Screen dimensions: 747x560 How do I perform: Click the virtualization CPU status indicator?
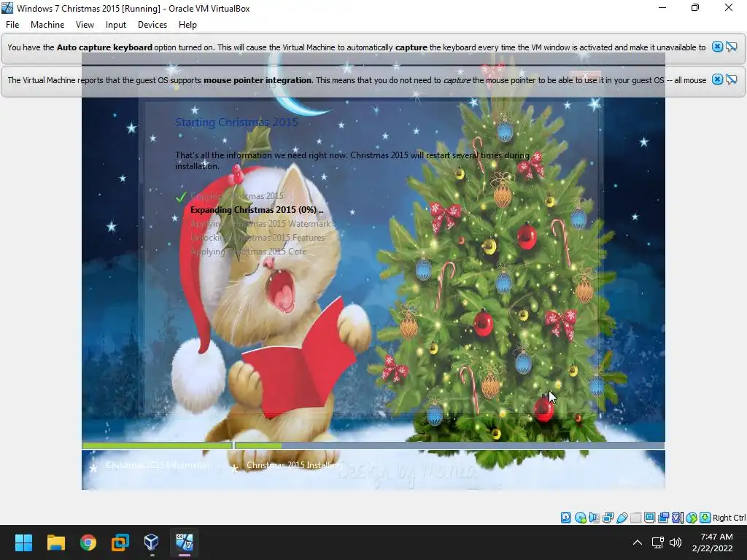(677, 518)
